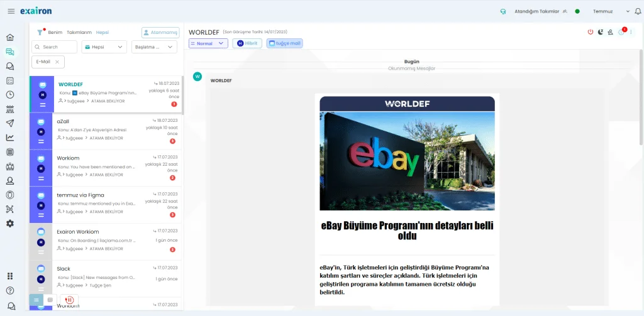644x316 pixels.
Task: Open the integrations network icon in sidebar
Action: coord(10,209)
